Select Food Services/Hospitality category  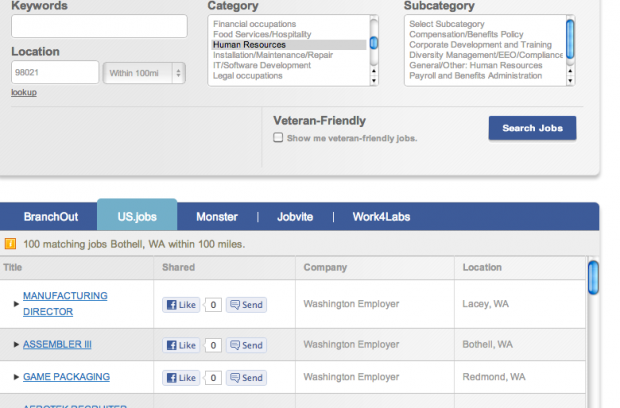click(x=262, y=34)
